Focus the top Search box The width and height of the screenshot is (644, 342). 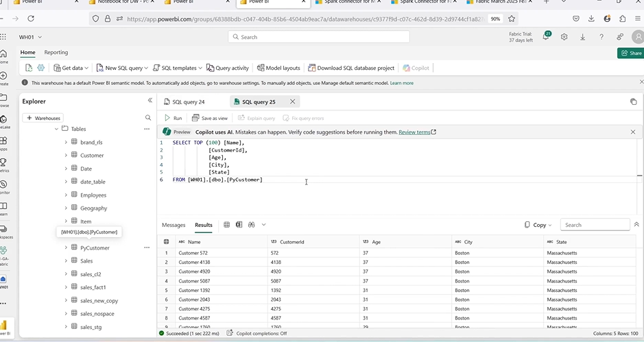[x=319, y=37]
